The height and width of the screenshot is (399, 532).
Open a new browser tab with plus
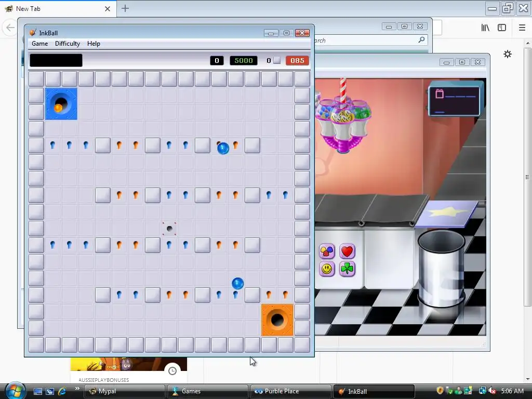pyautogui.click(x=125, y=8)
